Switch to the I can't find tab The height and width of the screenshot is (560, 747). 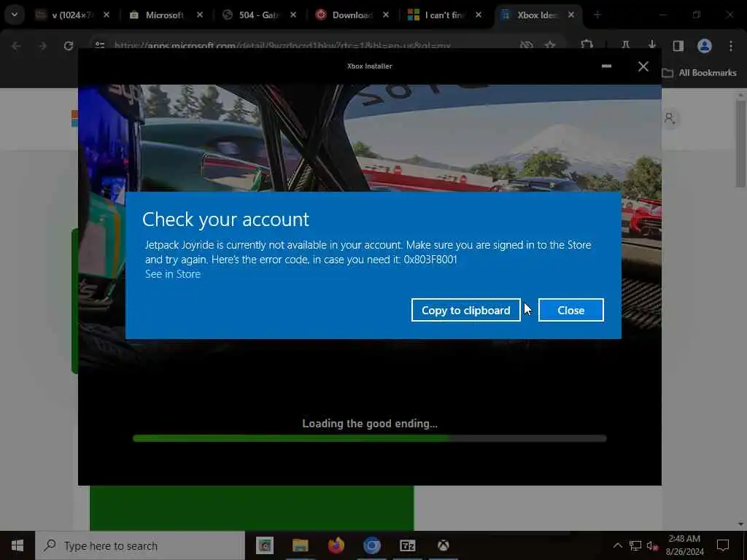click(x=444, y=15)
